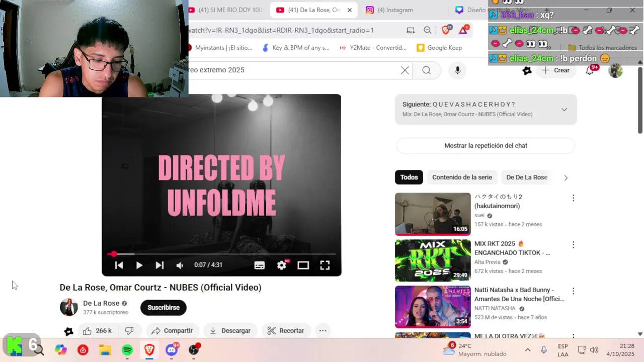Expand the Siguiente mix playlist chevron
Viewport: 644px width, 362px height.
[564, 109]
